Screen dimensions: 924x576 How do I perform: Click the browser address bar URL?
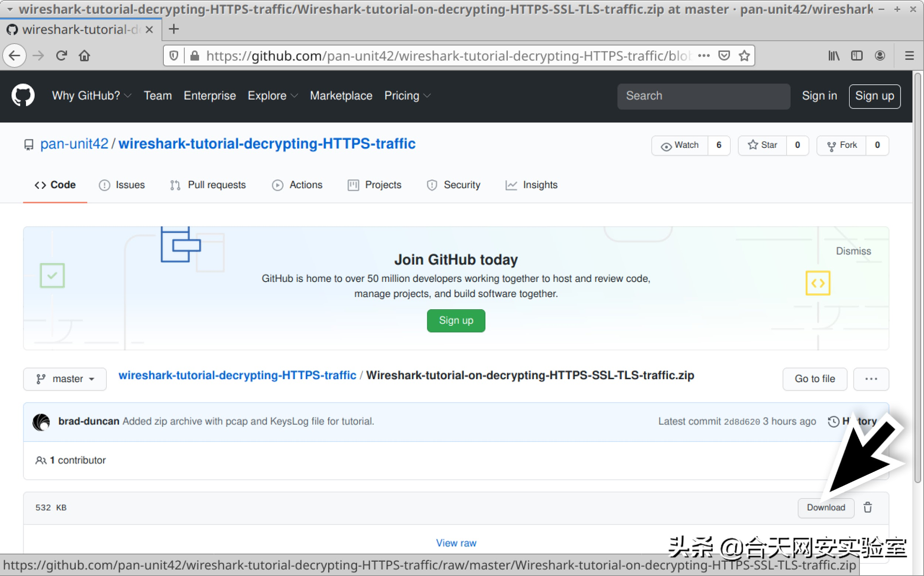coord(448,56)
